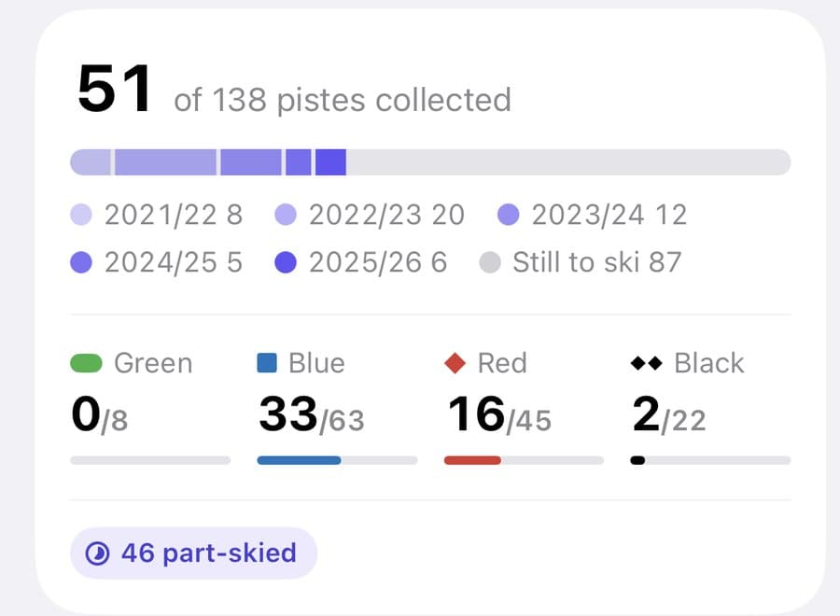Click the Green category label
Image resolution: width=840 pixels, height=616 pixels.
tap(153, 363)
